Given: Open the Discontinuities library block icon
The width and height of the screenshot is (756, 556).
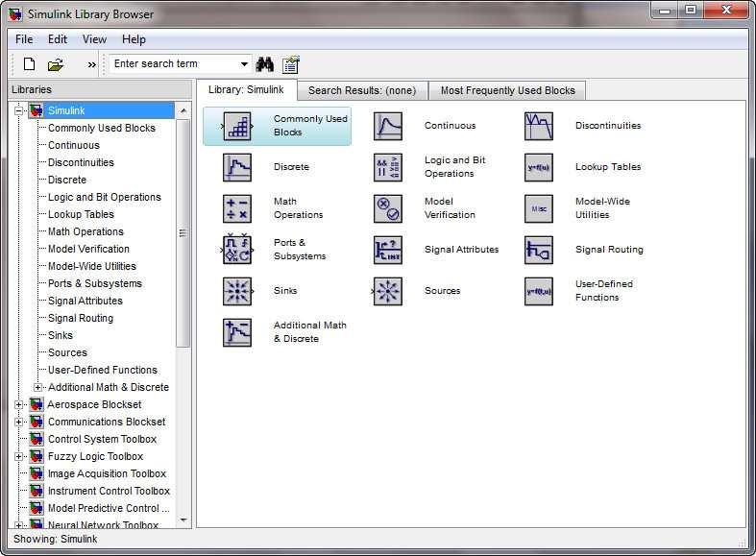Looking at the screenshot, I should pyautogui.click(x=539, y=126).
